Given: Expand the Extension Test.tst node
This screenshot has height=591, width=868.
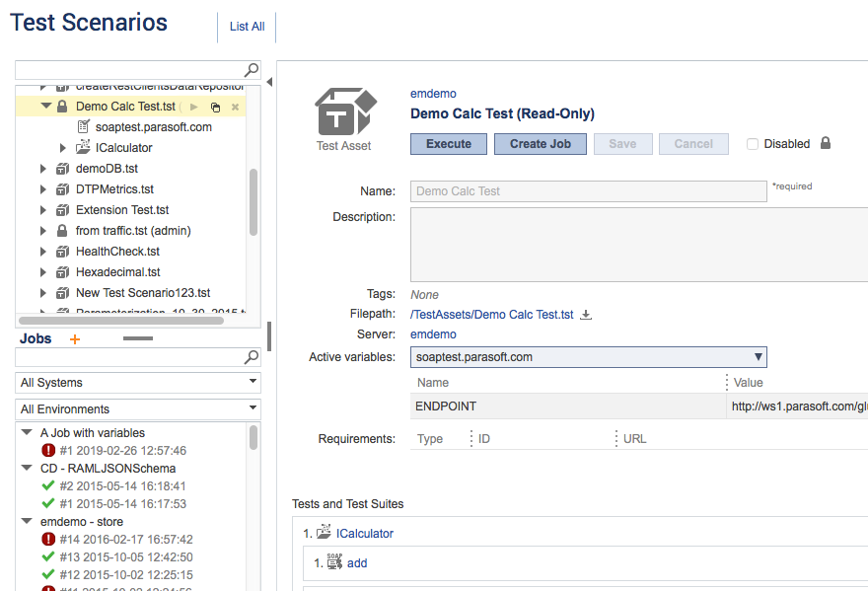Looking at the screenshot, I should 43,210.
